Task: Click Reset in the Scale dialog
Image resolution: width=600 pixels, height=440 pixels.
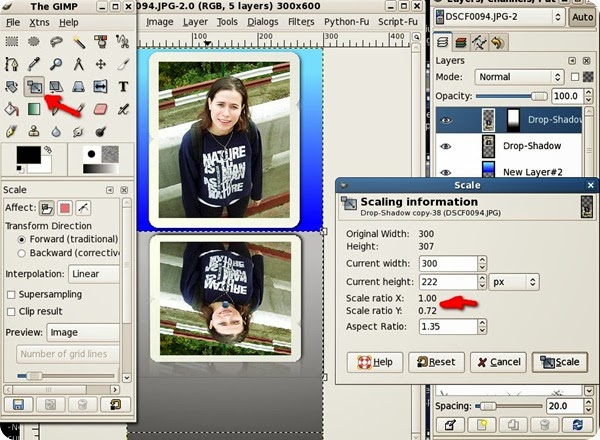Action: click(x=436, y=362)
